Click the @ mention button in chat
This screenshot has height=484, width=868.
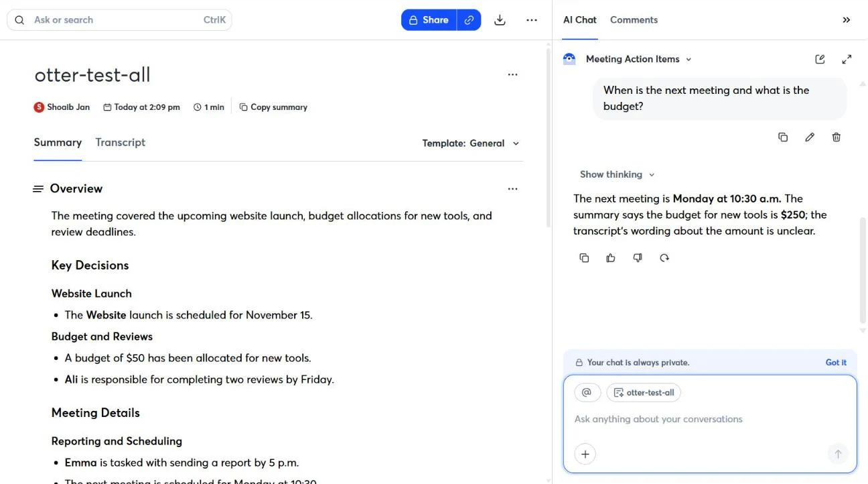click(x=587, y=393)
